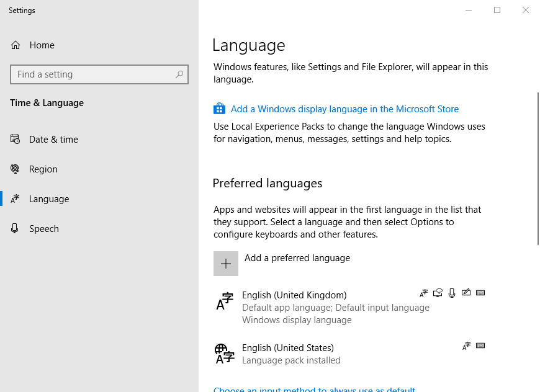Close the Settings window

(x=526, y=10)
